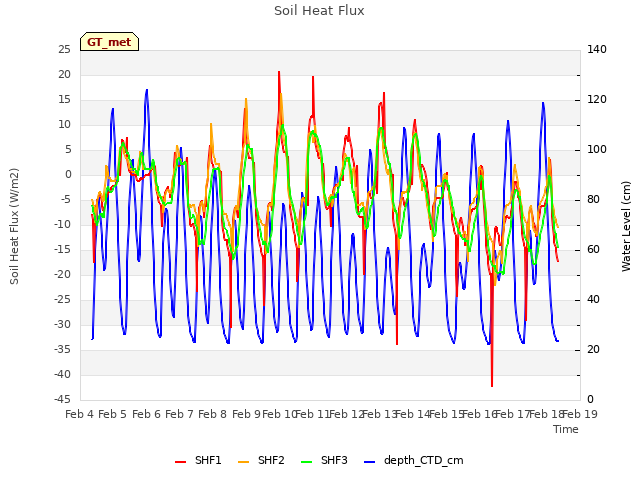
Task: Toggle the SHF1 series in legend
Action: coord(198,460)
